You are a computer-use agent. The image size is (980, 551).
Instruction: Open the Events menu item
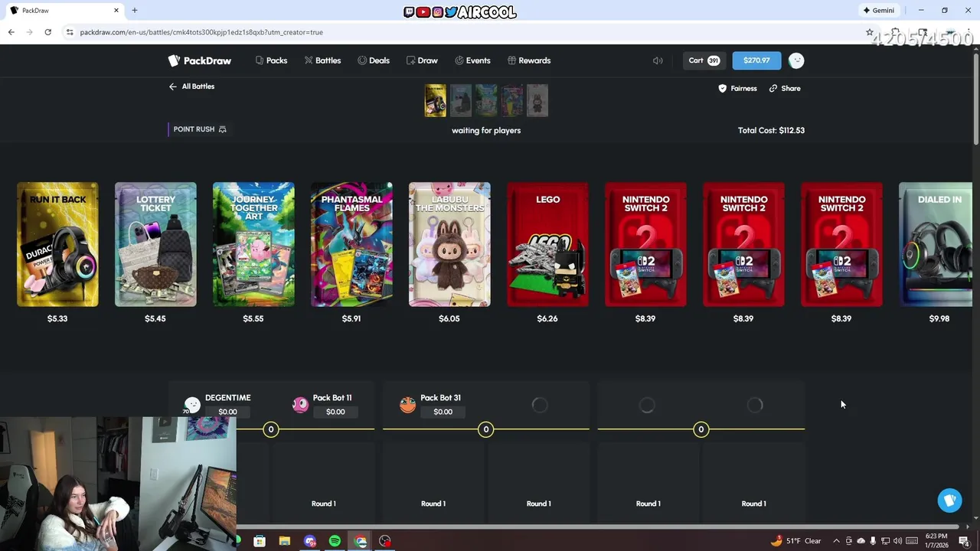472,60
